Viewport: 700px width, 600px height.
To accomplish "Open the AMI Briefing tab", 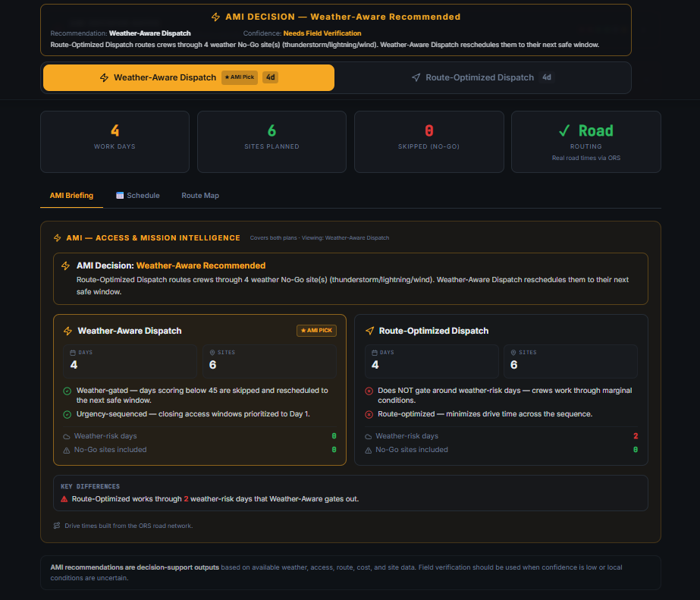I will click(x=71, y=196).
